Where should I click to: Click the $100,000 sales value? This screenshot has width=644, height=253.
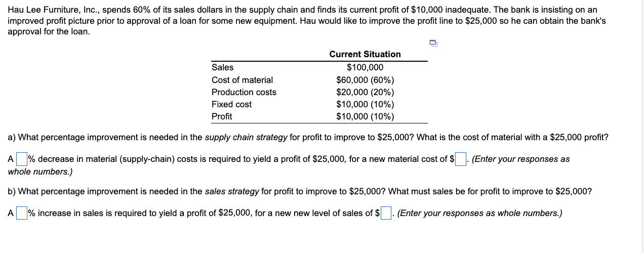(365, 67)
